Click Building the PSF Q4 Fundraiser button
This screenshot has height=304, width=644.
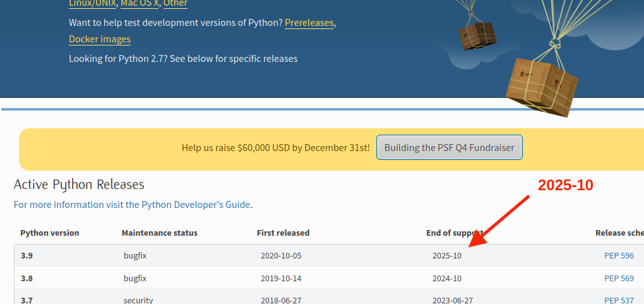pyautogui.click(x=450, y=147)
